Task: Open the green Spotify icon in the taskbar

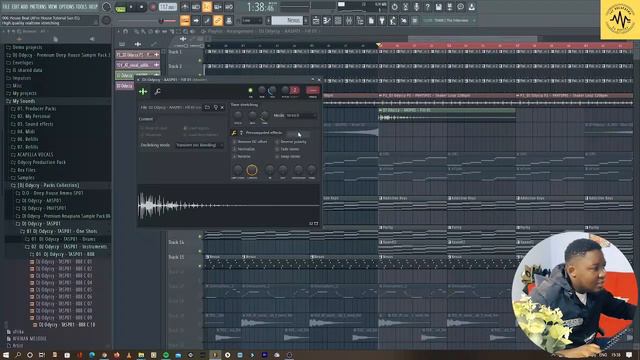Action: pos(166,356)
